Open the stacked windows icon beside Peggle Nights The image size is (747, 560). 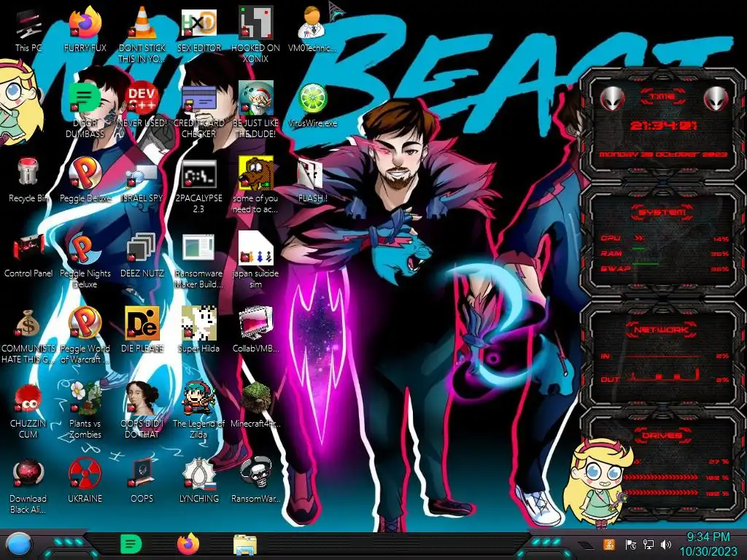tap(142, 255)
